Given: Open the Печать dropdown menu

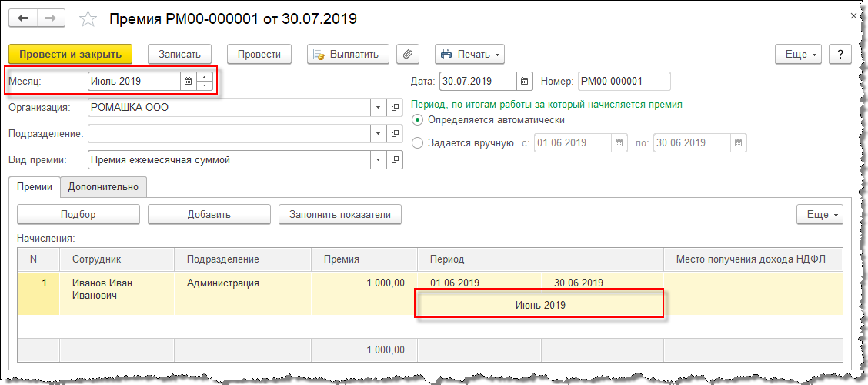Looking at the screenshot, I should pos(469,54).
